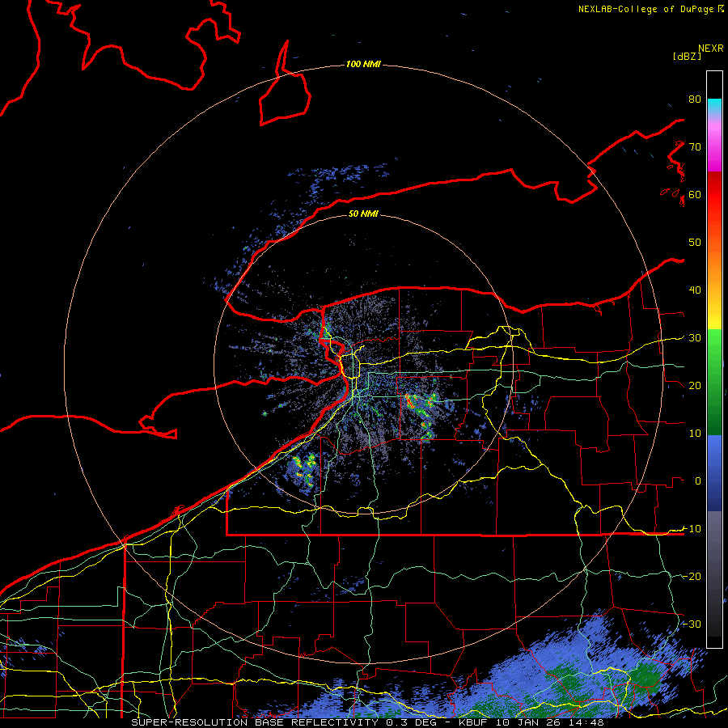This screenshot has height=728, width=728.
Task: Click the 60 dBZ scale value
Action: (695, 195)
